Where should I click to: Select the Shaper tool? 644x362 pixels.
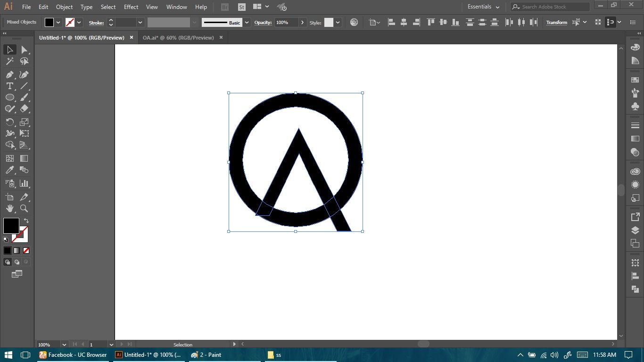pos(9,108)
